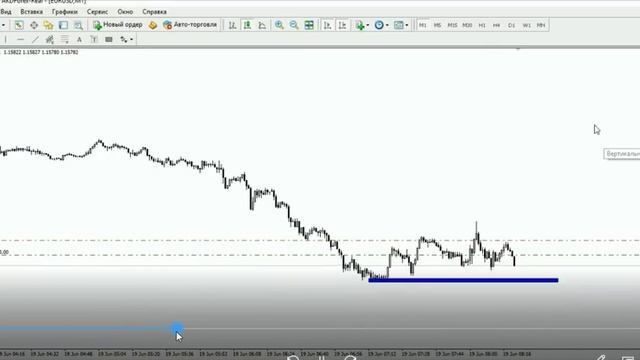Open the Navigator panel icon
Viewport: 640px width, 360px height.
click(49, 25)
